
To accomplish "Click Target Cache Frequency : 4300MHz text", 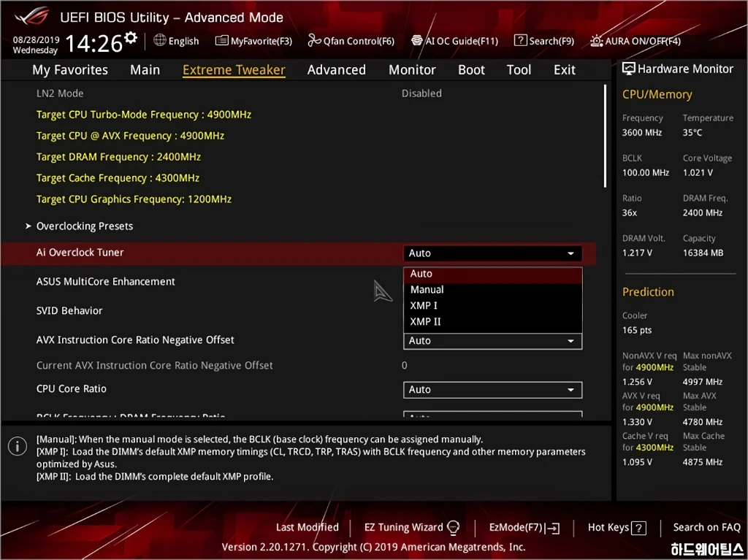I will point(118,178).
